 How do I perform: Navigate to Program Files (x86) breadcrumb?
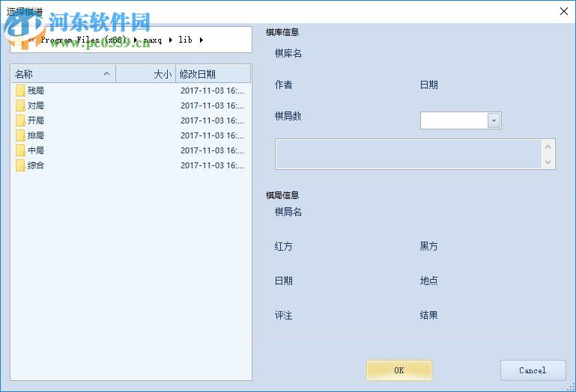click(84, 40)
